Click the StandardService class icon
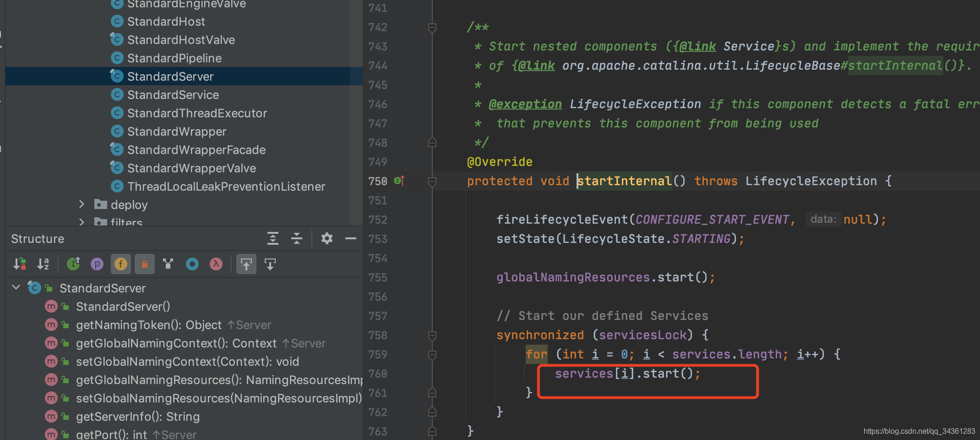Screen dimensions: 980x440 click(117, 94)
